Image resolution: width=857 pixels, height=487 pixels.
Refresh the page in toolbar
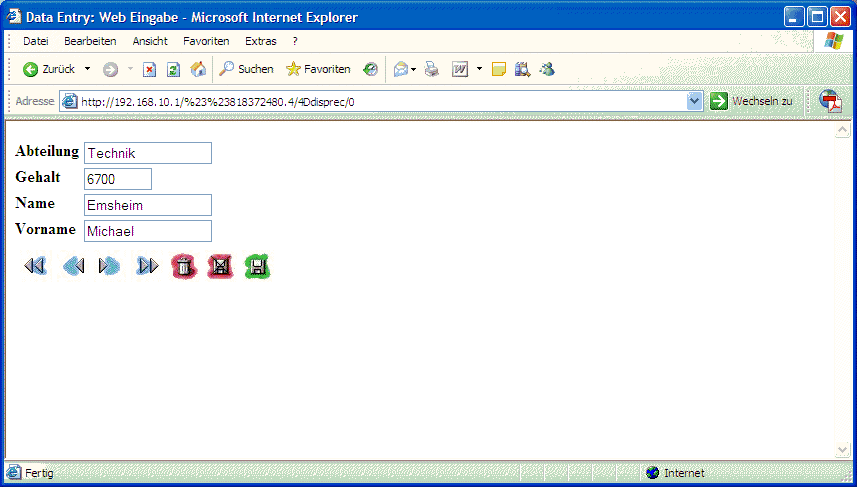[173, 69]
